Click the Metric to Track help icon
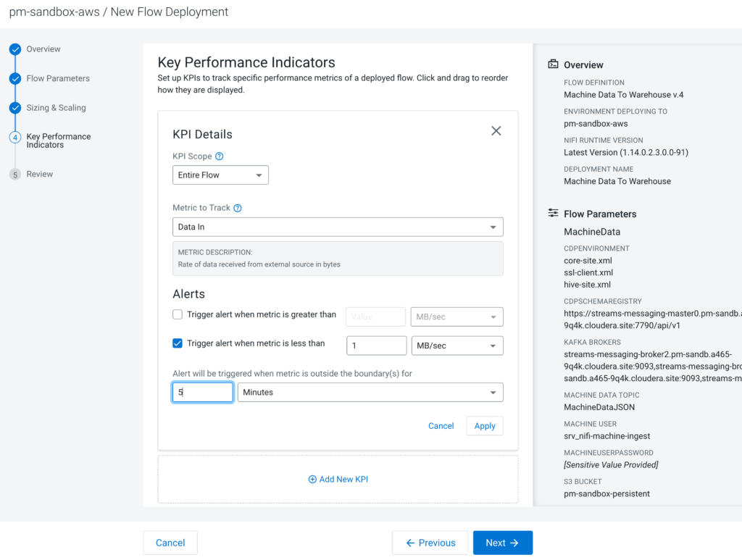The height and width of the screenshot is (560, 742). [238, 208]
